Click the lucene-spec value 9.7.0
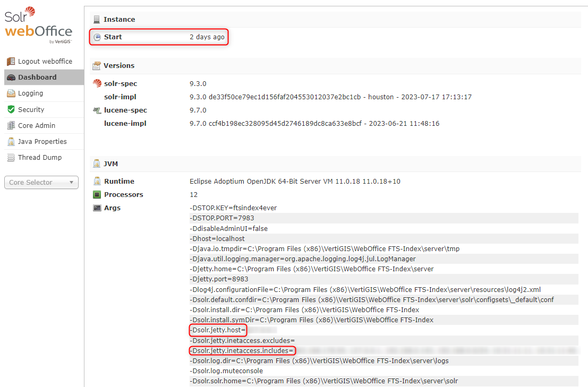Viewport: 588px width, 387px height. (x=198, y=110)
